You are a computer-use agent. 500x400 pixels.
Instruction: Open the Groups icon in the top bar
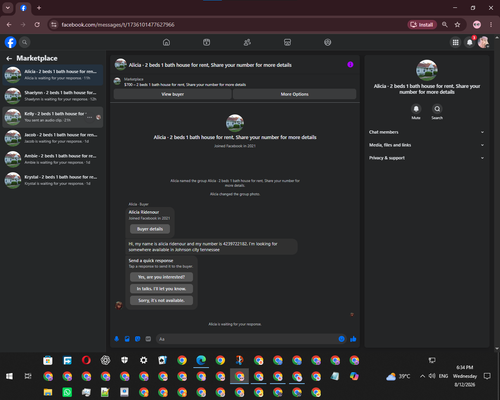[328, 42]
